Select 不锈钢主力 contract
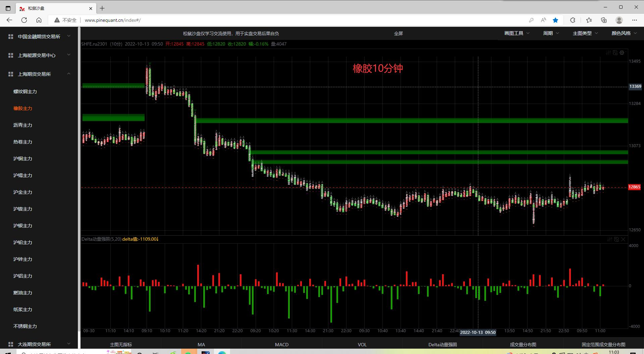Screen dimensions: 644x354 [x=25, y=326]
